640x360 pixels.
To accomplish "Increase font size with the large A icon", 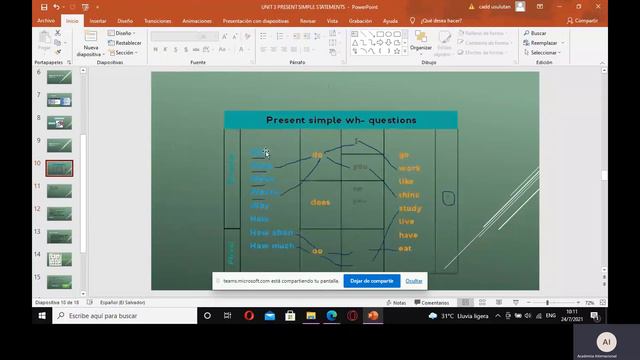I will [x=224, y=37].
